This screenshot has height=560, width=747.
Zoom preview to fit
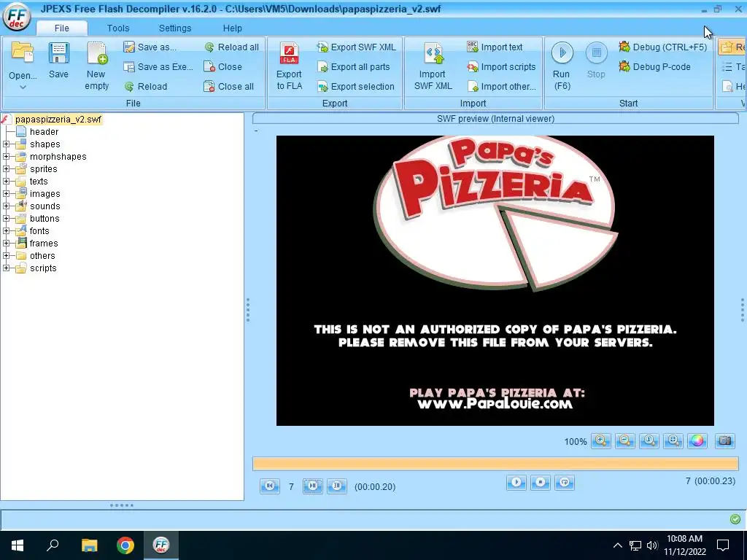pyautogui.click(x=673, y=441)
